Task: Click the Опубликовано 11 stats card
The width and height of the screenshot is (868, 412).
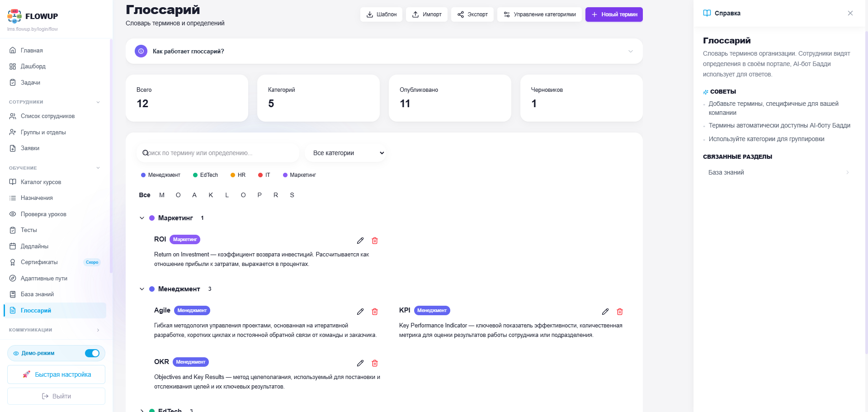Action: pyautogui.click(x=450, y=98)
